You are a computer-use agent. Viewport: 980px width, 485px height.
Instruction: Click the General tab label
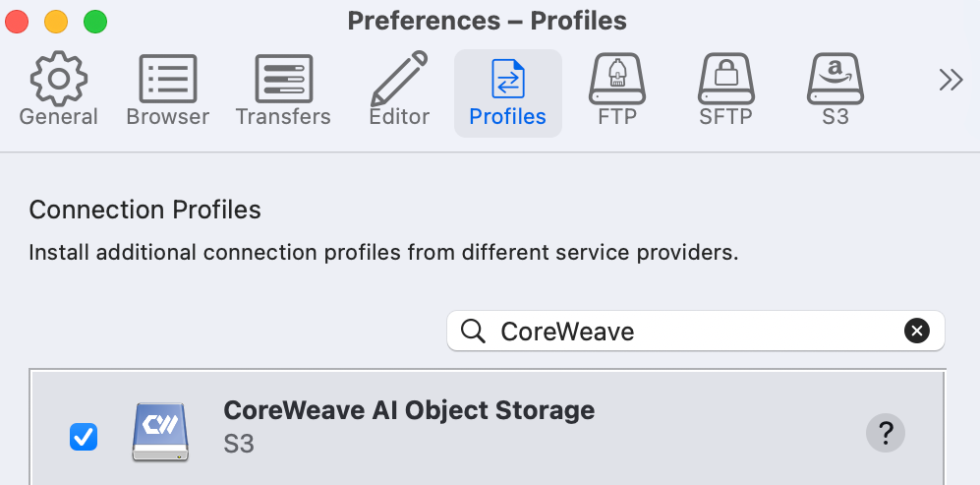[x=59, y=117]
